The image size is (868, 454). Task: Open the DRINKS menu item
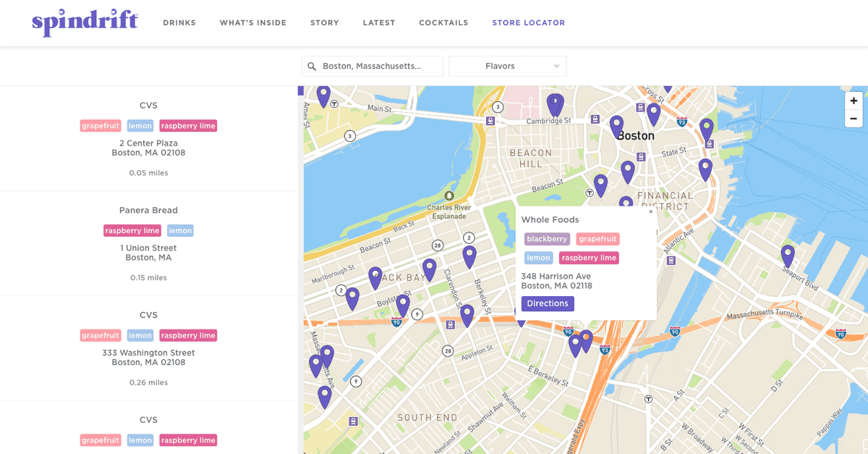179,22
